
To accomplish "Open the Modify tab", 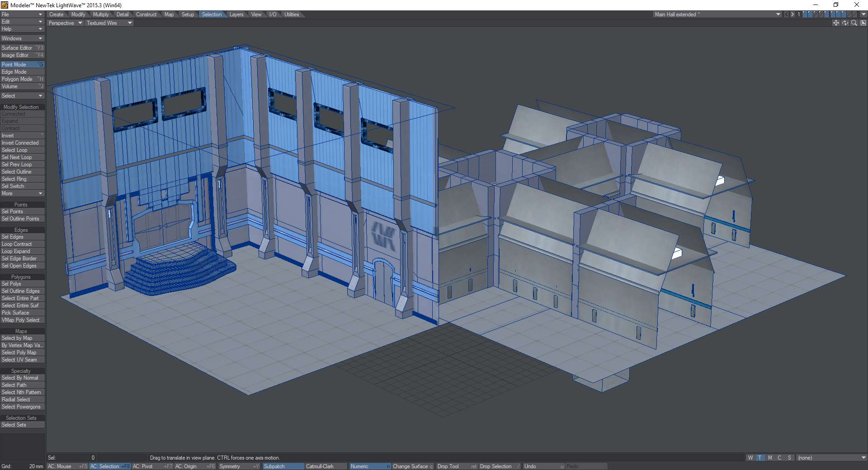I will point(78,14).
